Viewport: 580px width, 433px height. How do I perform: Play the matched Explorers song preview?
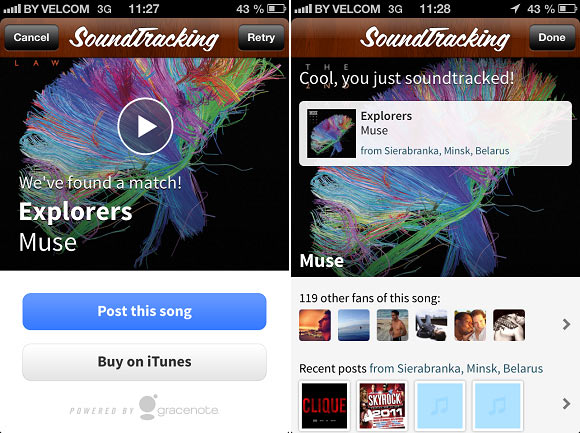(145, 126)
